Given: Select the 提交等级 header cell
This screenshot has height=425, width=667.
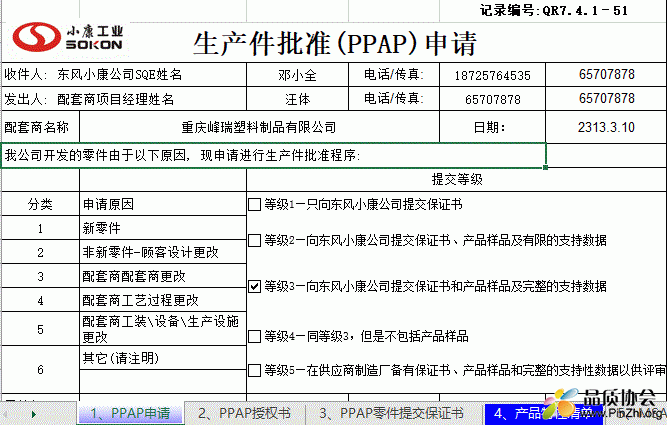Looking at the screenshot, I should [x=456, y=180].
